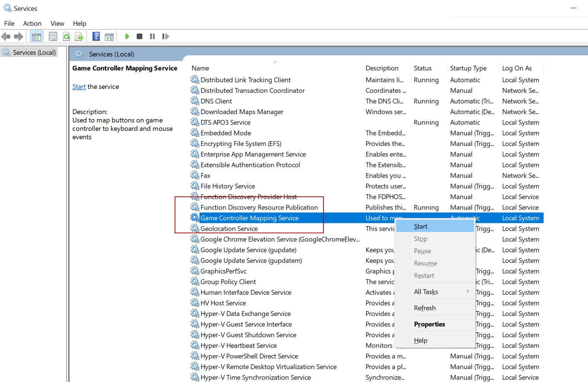Click the Forward arrow toolbar icon
The image size is (588, 382).
[18, 37]
